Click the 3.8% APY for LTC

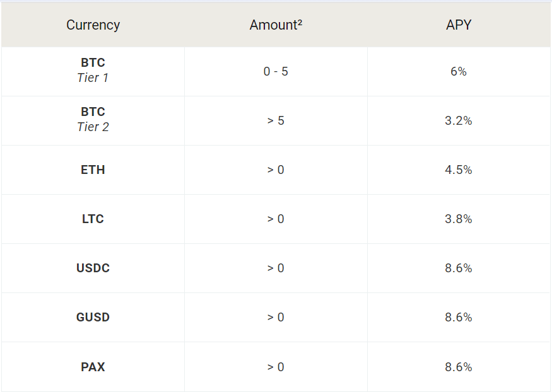click(459, 219)
